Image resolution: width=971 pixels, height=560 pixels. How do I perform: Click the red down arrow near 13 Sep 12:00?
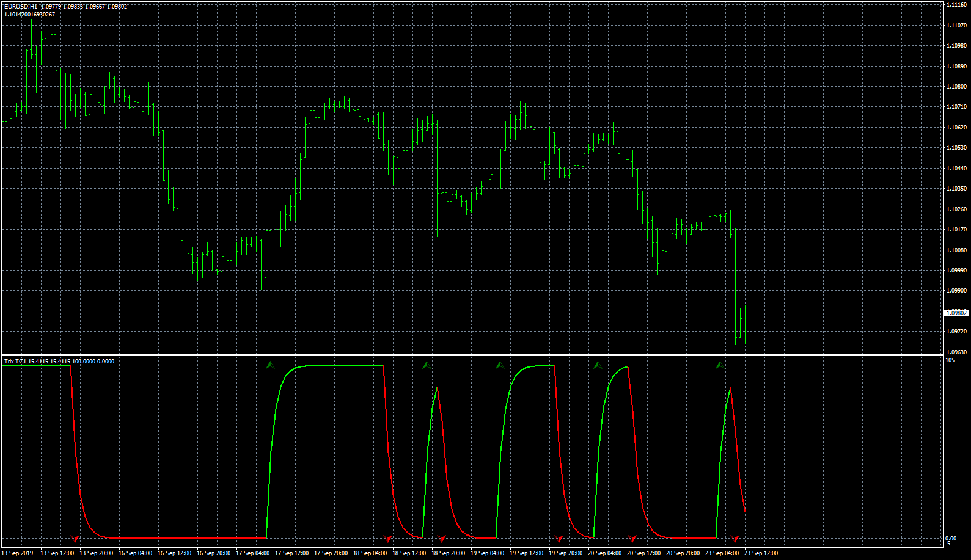click(x=75, y=539)
